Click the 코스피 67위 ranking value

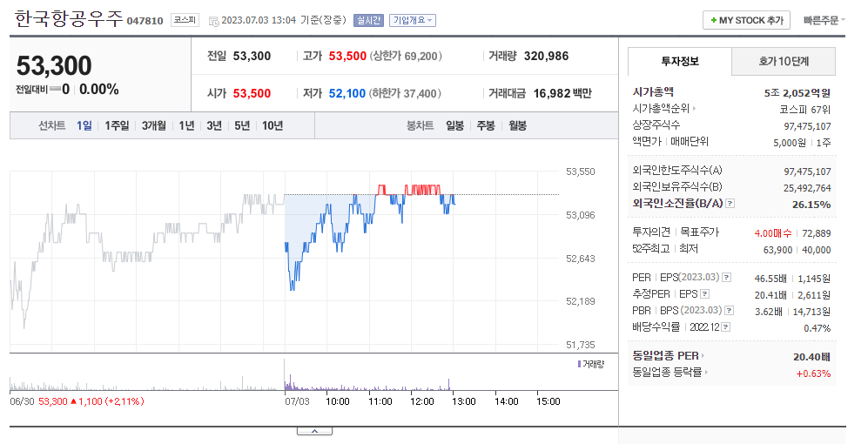click(805, 110)
